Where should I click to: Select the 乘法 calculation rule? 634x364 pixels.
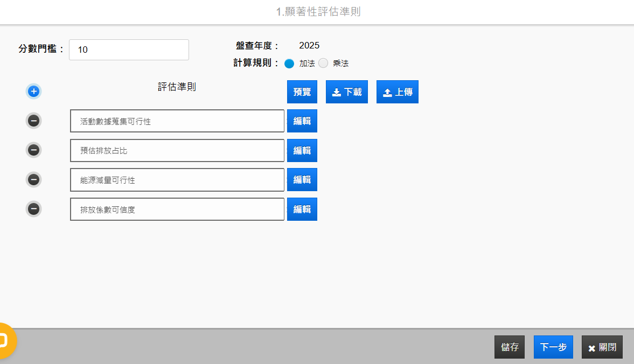tap(323, 64)
